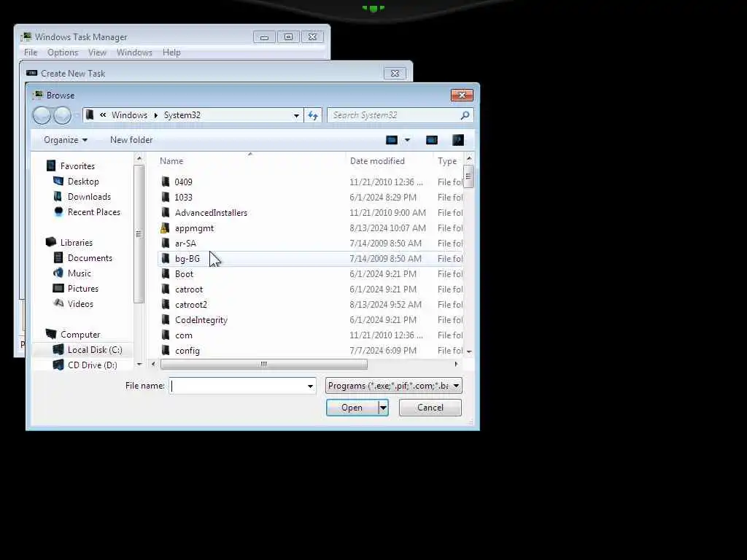
Task: Click the 0409 folder icon
Action: (x=166, y=182)
